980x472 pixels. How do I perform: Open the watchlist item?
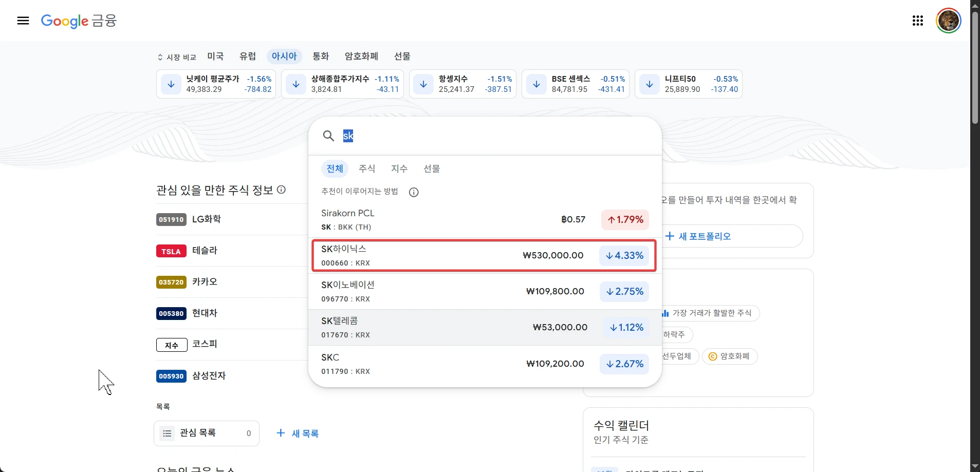point(207,433)
